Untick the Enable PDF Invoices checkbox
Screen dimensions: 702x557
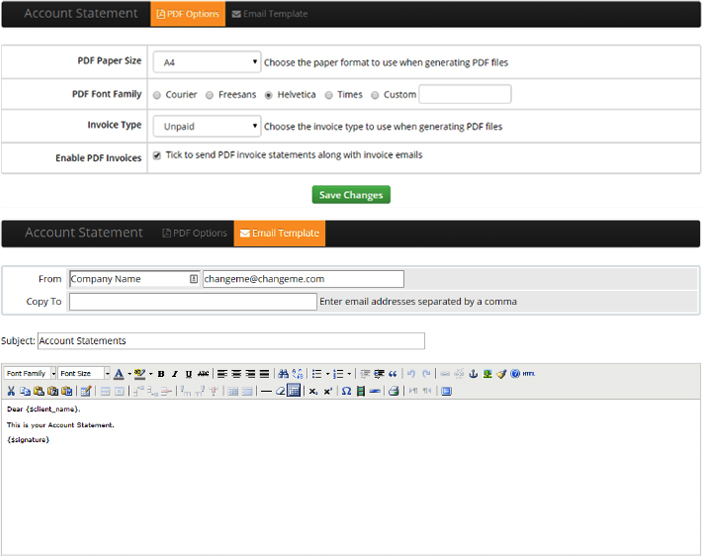pos(157,156)
